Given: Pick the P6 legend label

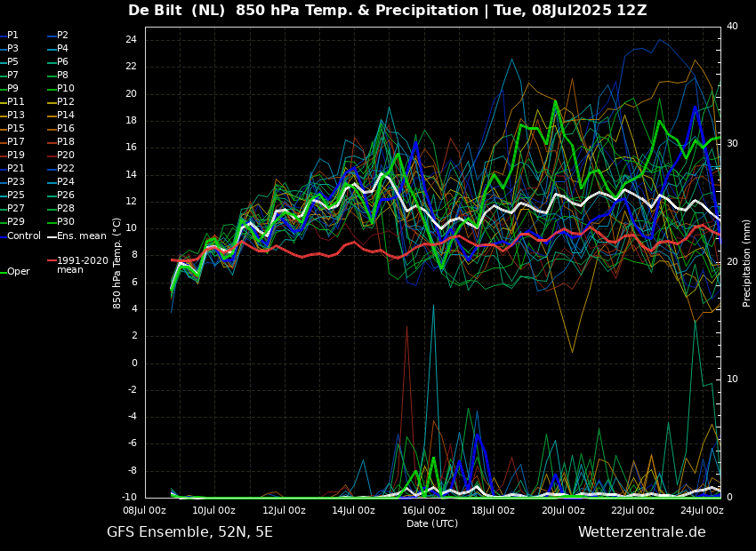Looking at the screenshot, I should (59, 61).
